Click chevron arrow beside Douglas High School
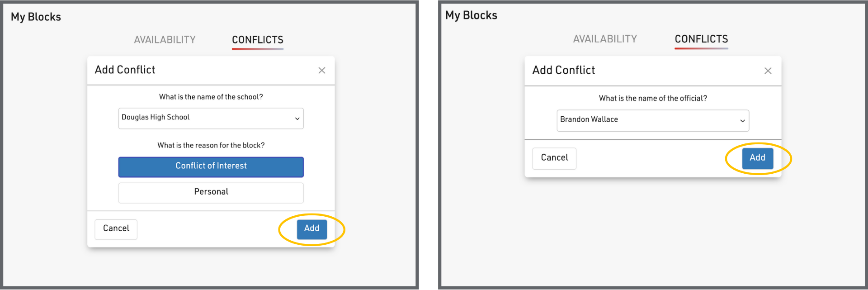The image size is (868, 290). 297,119
